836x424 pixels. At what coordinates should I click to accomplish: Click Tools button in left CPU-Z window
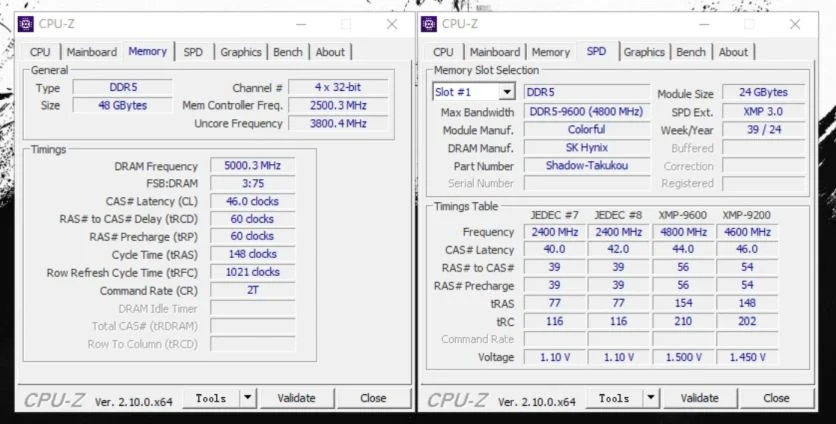click(x=211, y=398)
